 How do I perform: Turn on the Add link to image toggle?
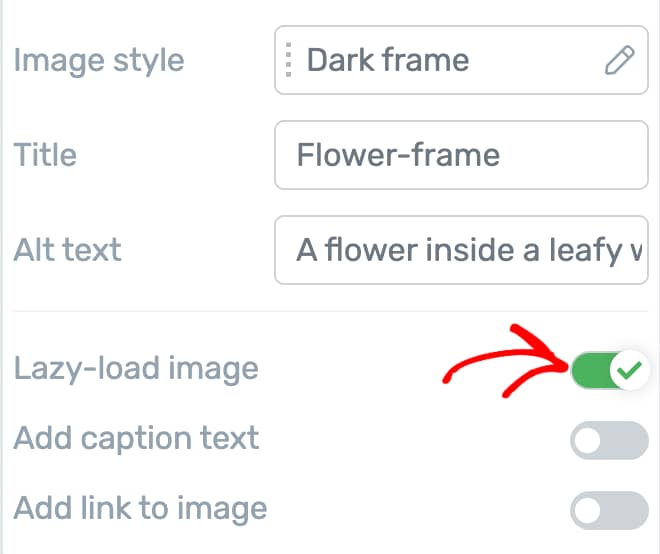coord(609,511)
